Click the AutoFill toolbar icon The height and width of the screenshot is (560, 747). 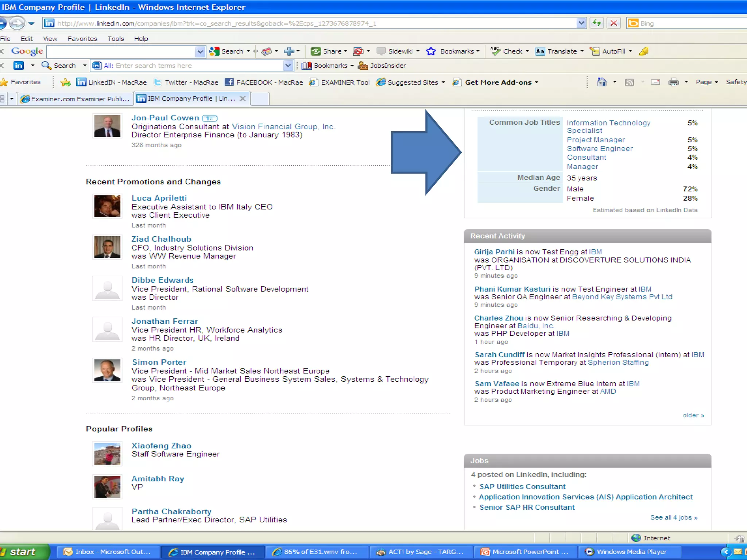[595, 51]
